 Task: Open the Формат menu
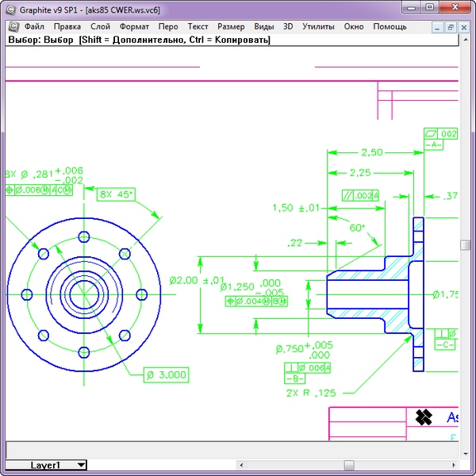[134, 26]
